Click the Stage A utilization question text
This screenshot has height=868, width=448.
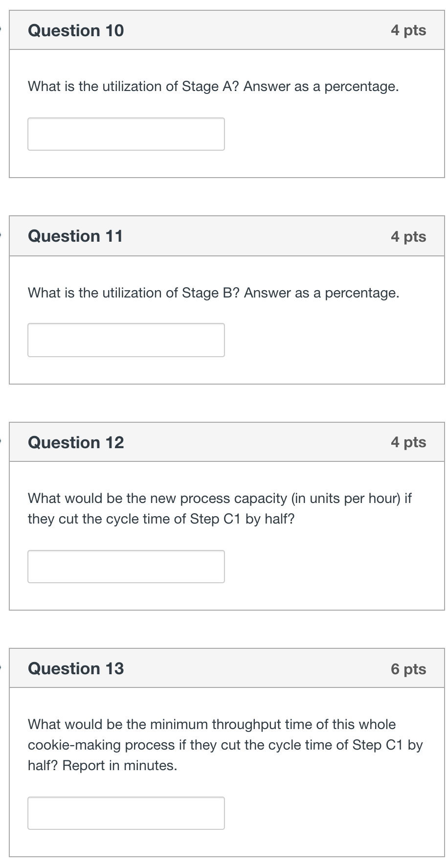click(213, 87)
